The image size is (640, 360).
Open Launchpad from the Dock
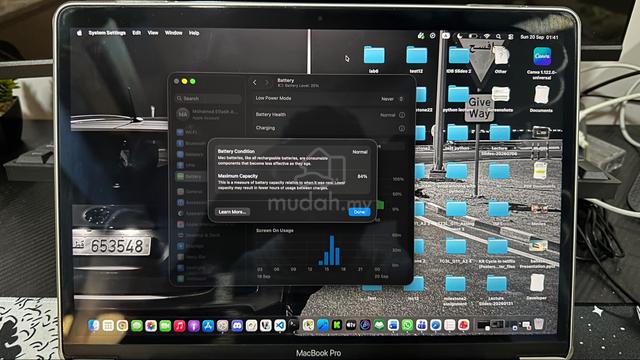tap(108, 326)
